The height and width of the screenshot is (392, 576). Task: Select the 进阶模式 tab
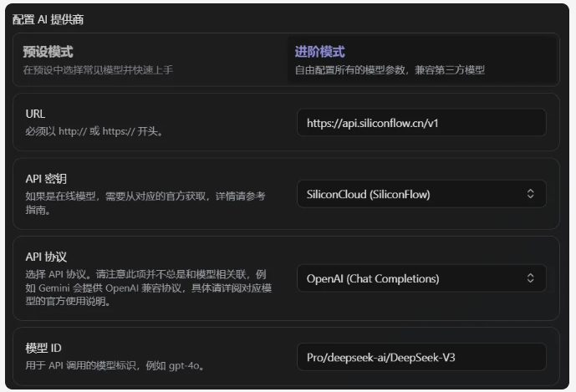pos(421,59)
